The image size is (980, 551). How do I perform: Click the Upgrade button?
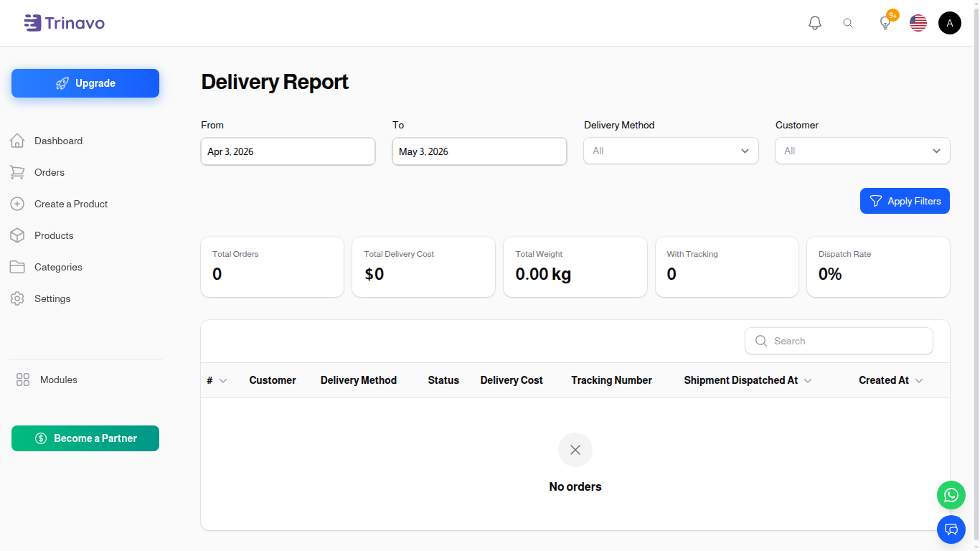pyautogui.click(x=85, y=83)
